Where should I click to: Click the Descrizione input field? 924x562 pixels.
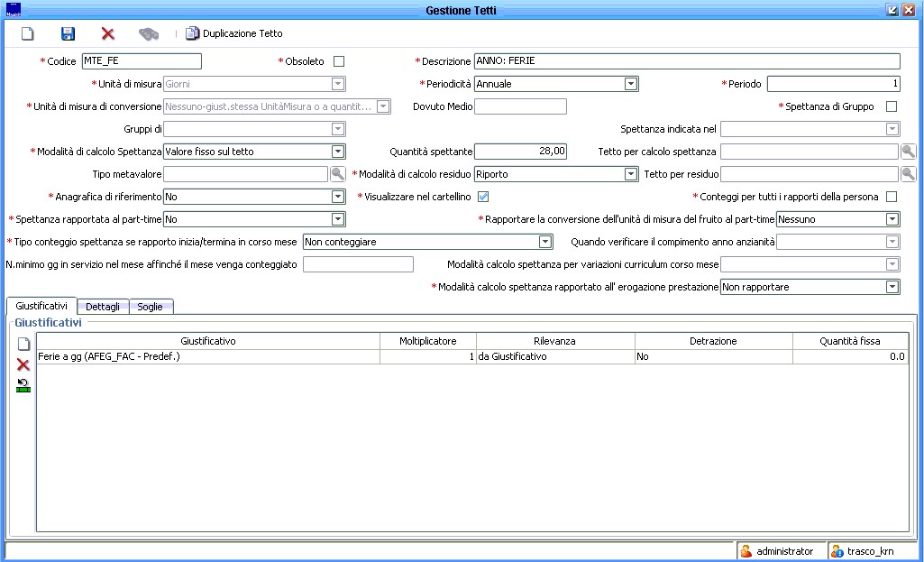pos(686,61)
